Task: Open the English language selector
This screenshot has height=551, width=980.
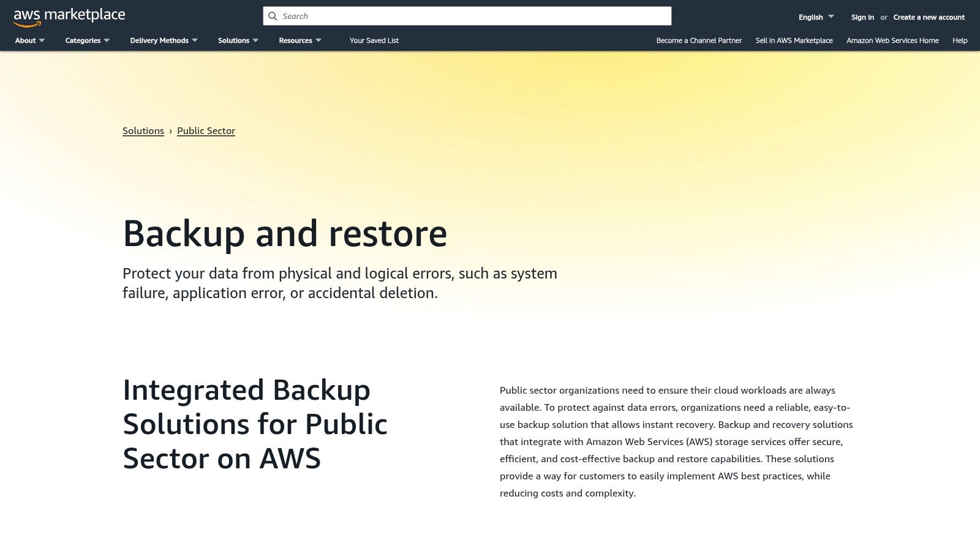Action: 815,17
